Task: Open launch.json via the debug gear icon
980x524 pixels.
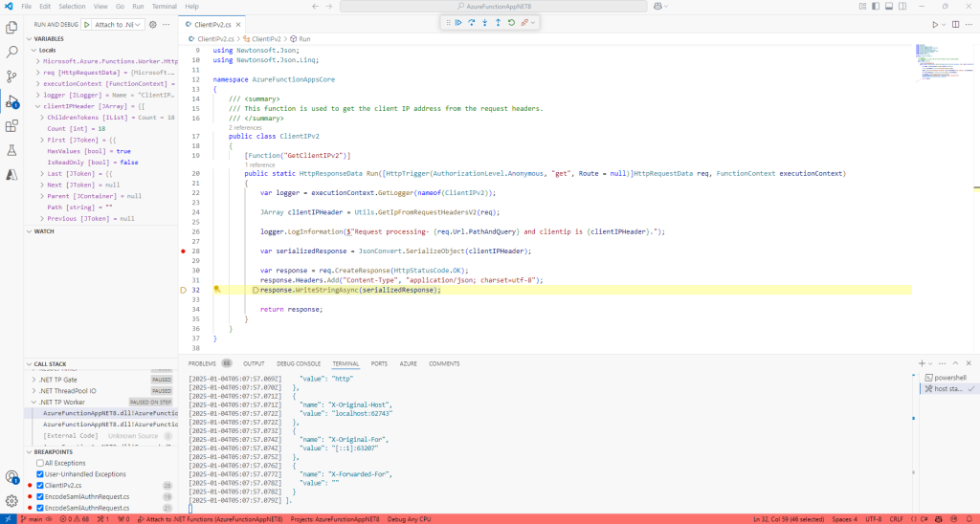Action: (152, 24)
